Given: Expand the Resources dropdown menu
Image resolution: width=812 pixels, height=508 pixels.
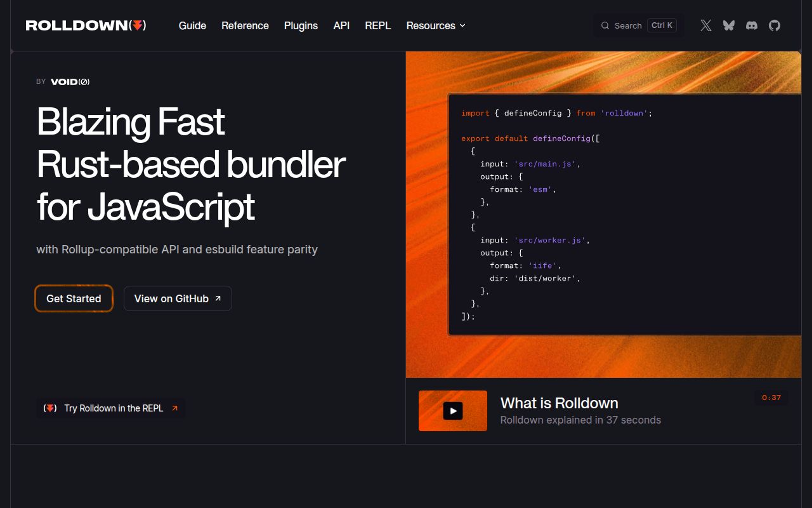Looking at the screenshot, I should [436, 25].
